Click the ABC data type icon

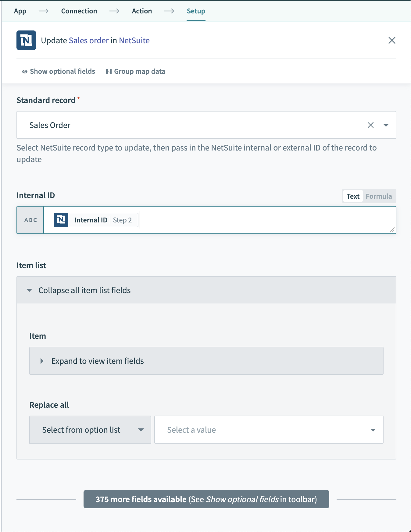click(30, 220)
